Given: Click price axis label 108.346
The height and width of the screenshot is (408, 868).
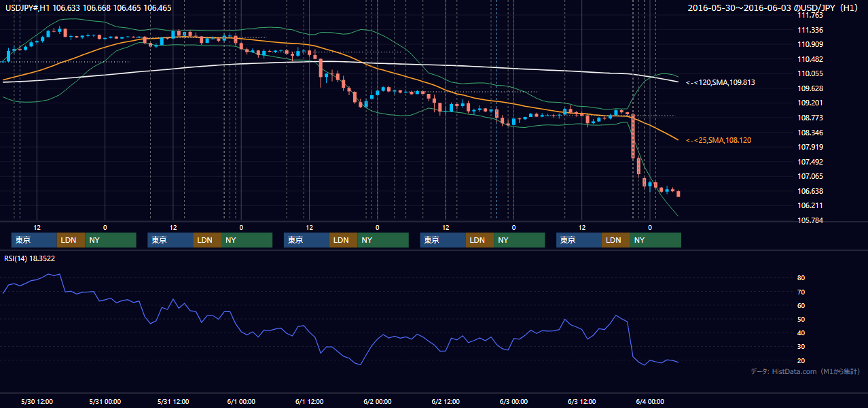Looking at the screenshot, I should coord(810,133).
